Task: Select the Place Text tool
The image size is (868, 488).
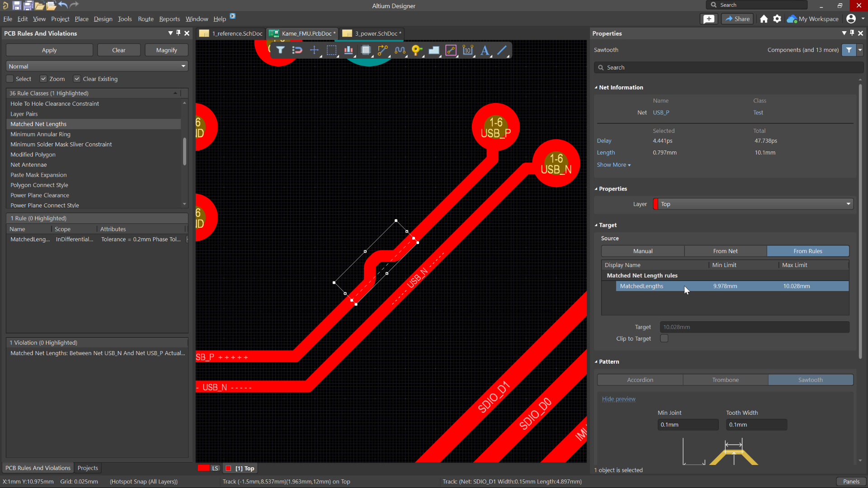Action: [485, 50]
